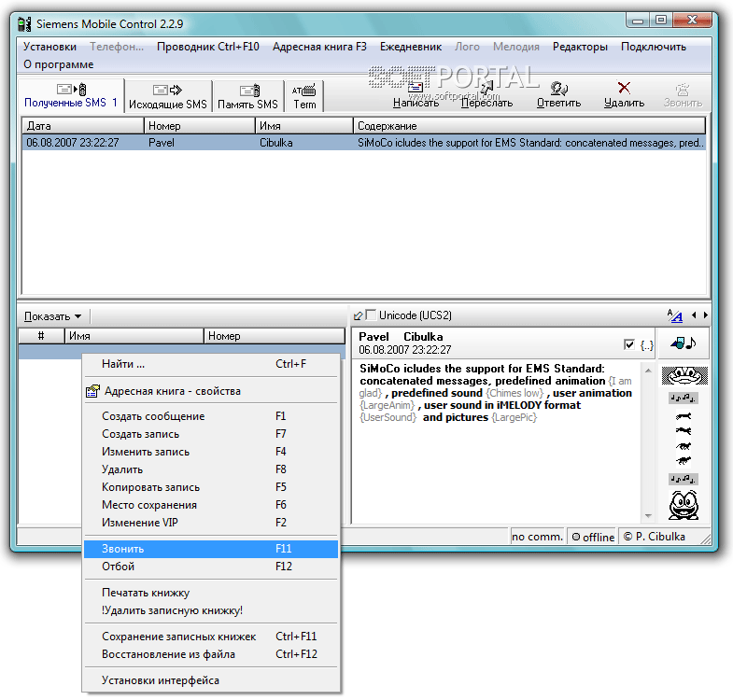Click the A/A font formatting icon
This screenshot has height=700, width=733.
674,315
